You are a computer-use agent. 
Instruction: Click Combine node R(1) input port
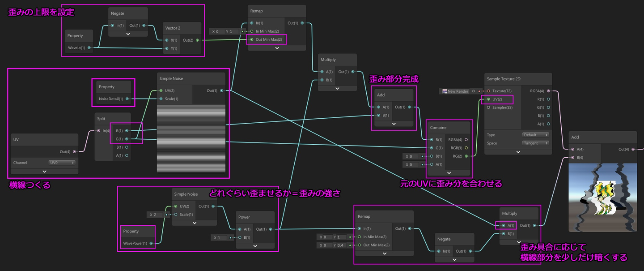tap(432, 139)
